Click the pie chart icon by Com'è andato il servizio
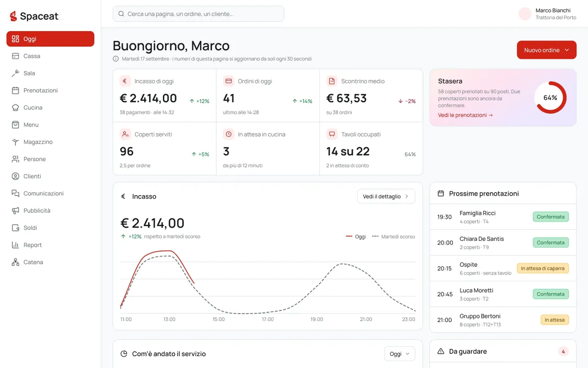The image size is (588, 368). [x=124, y=354]
